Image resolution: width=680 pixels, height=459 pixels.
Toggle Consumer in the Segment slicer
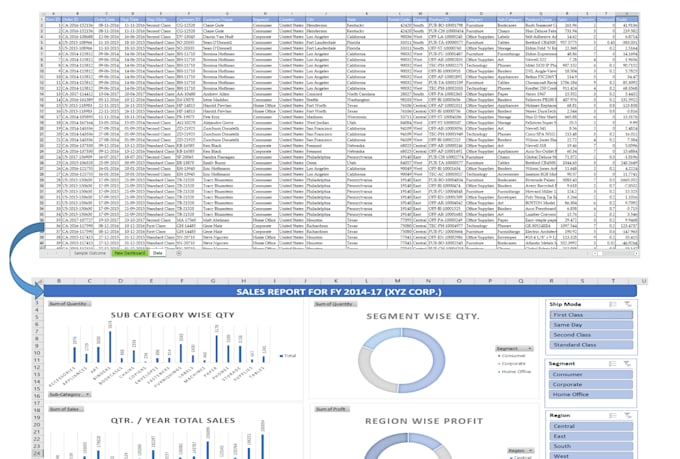[591, 374]
